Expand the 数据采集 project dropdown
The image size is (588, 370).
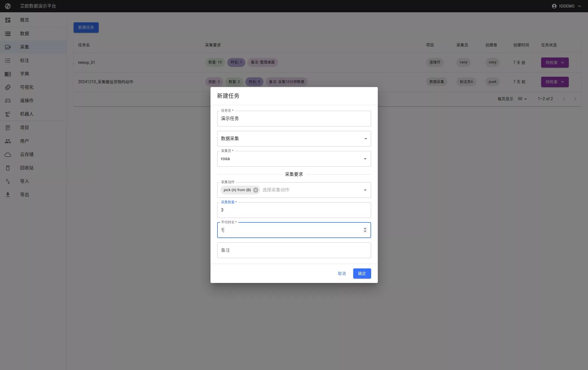(x=365, y=139)
